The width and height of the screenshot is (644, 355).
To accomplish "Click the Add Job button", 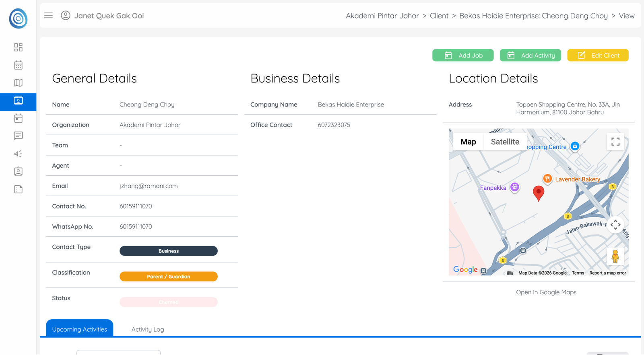I will click(463, 55).
